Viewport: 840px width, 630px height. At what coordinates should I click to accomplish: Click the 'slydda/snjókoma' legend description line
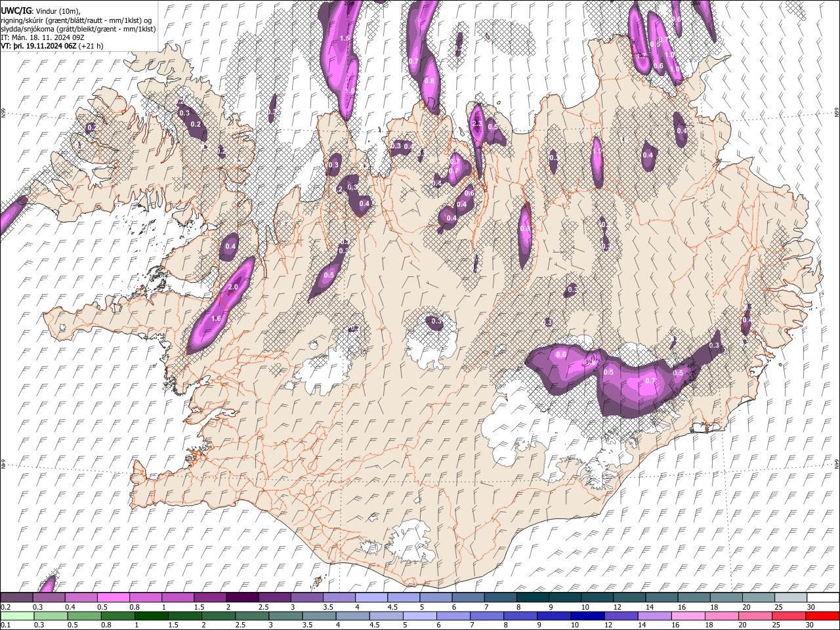(x=78, y=29)
